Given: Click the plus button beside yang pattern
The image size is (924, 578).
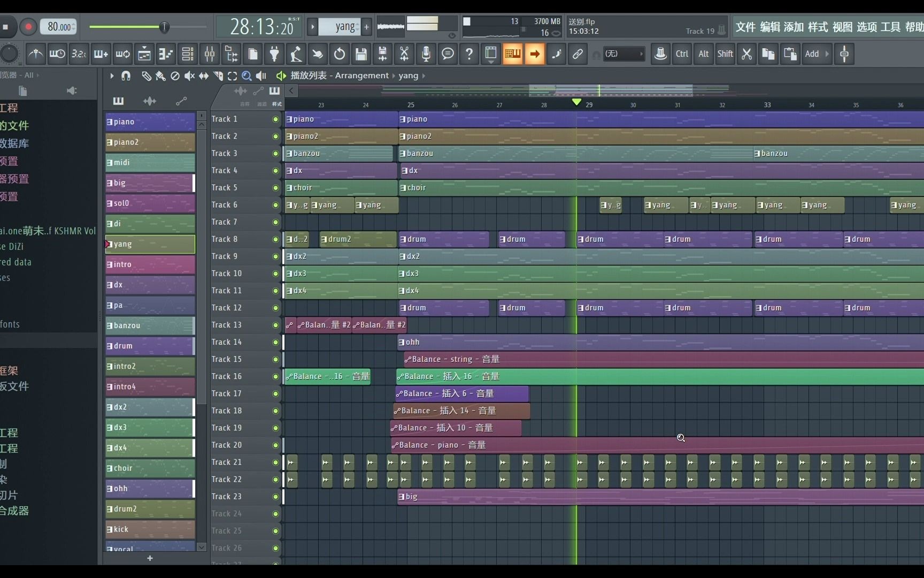Looking at the screenshot, I should 367,27.
